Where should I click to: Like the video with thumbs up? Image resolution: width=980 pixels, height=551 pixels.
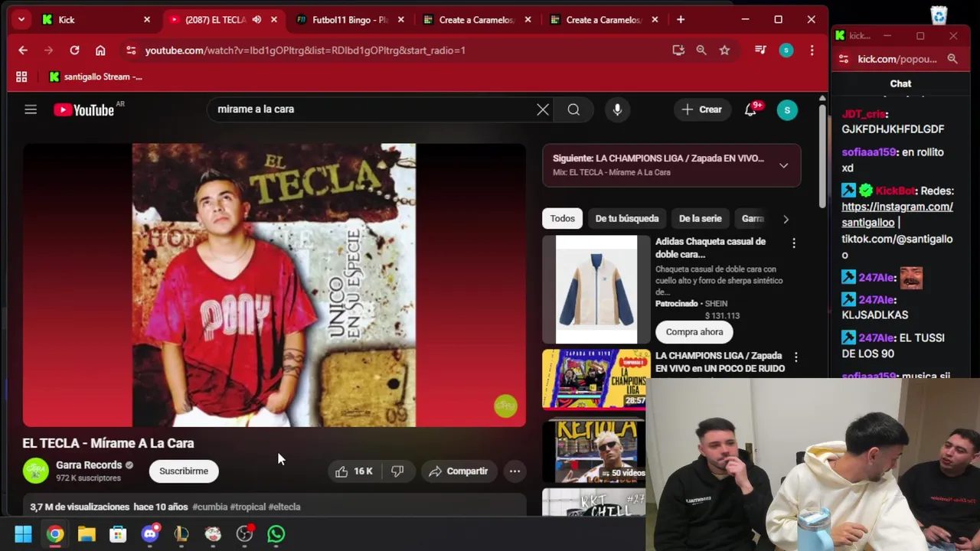(354, 471)
